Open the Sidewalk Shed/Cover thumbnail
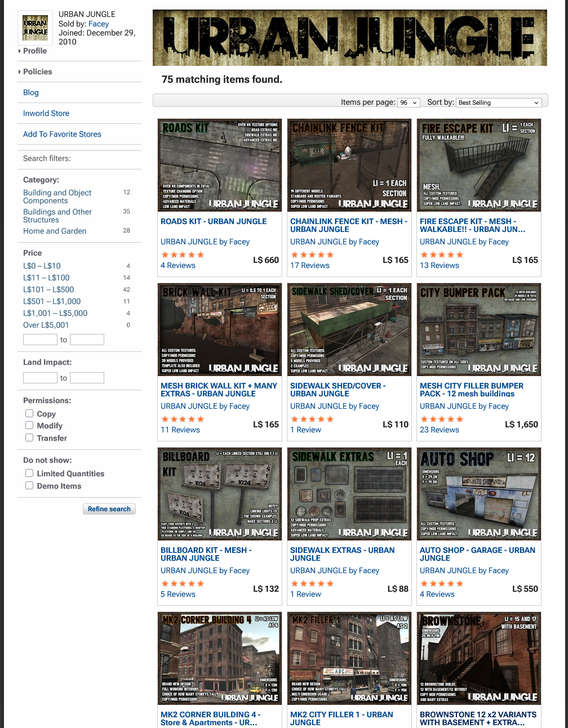568x728 pixels. (349, 329)
